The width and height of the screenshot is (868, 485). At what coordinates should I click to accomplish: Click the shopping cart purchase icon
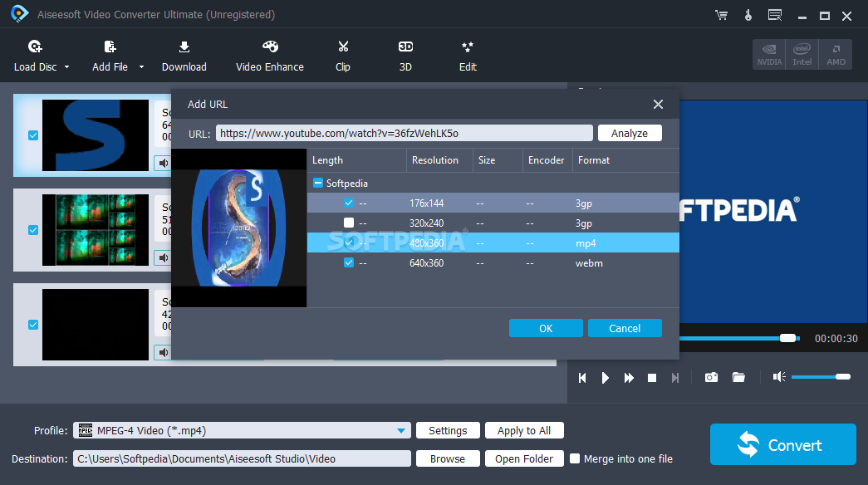721,16
